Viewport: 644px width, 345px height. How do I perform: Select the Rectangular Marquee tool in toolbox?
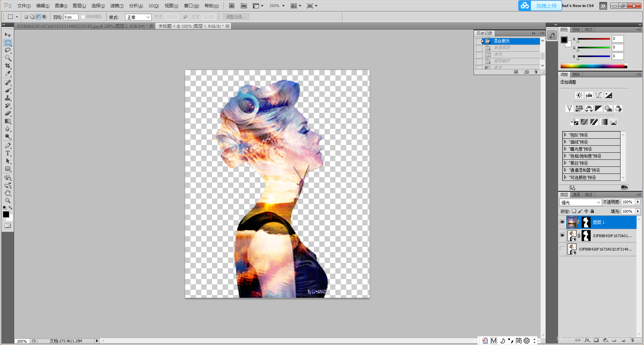[8, 43]
